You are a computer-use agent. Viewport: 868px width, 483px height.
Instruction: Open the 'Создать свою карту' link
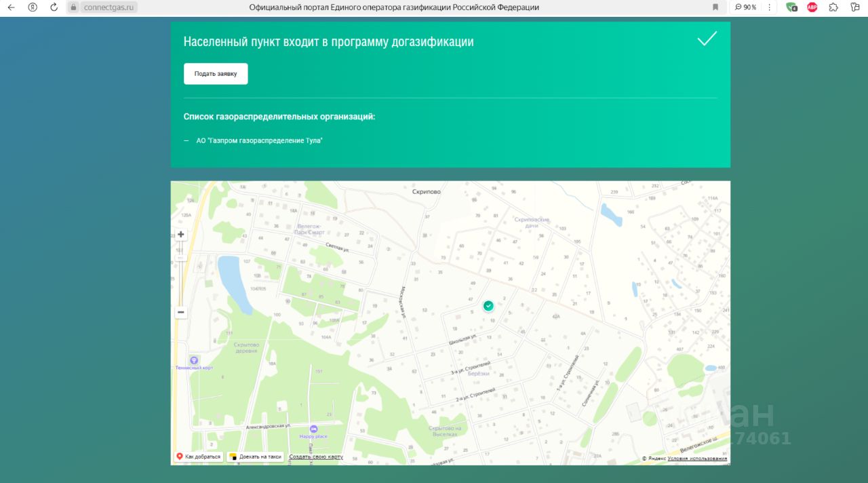[315, 457]
